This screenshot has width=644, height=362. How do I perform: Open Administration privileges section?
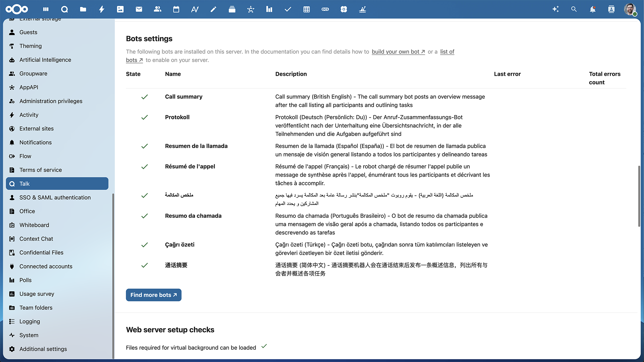click(57, 101)
